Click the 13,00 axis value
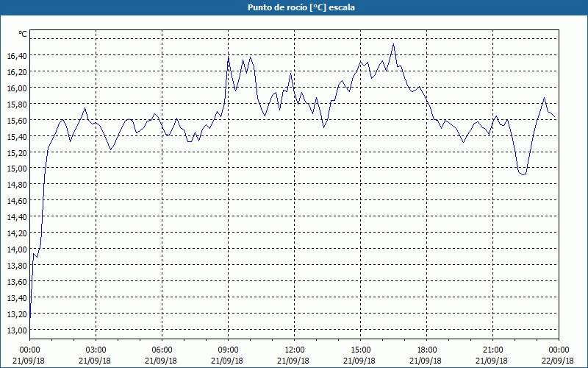The height and width of the screenshot is (368, 588). coord(17,330)
